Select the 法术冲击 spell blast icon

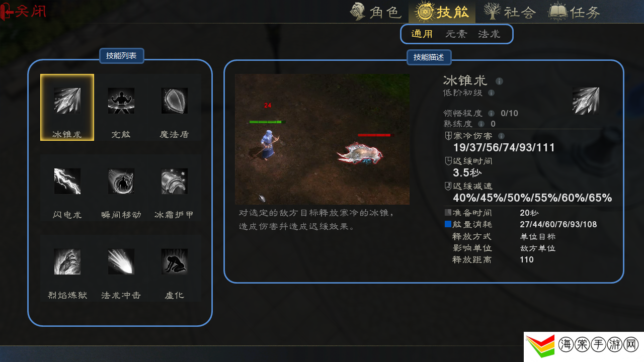(x=121, y=261)
